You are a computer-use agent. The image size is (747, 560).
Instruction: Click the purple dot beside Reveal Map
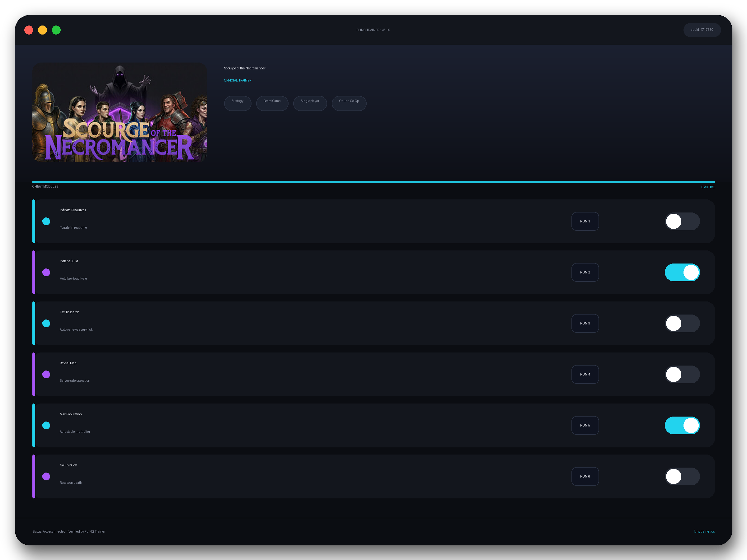(46, 374)
